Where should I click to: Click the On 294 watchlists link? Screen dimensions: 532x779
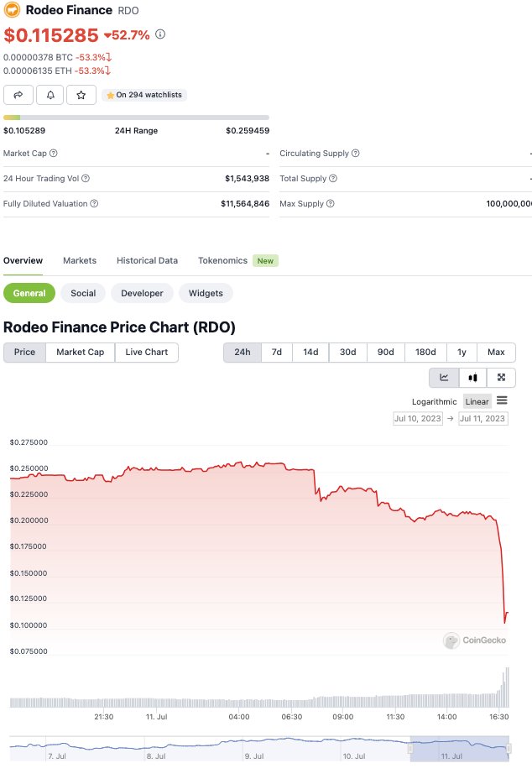(144, 95)
